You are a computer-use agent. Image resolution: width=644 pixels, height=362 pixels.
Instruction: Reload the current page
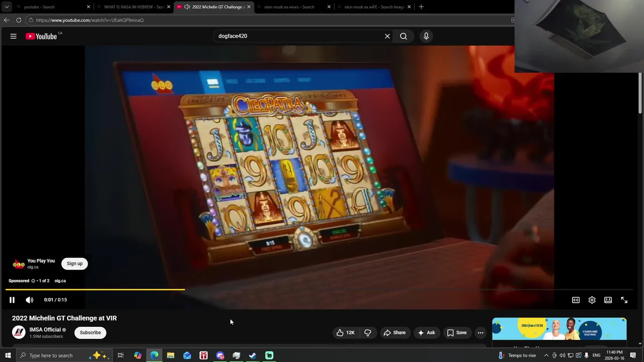point(19,20)
